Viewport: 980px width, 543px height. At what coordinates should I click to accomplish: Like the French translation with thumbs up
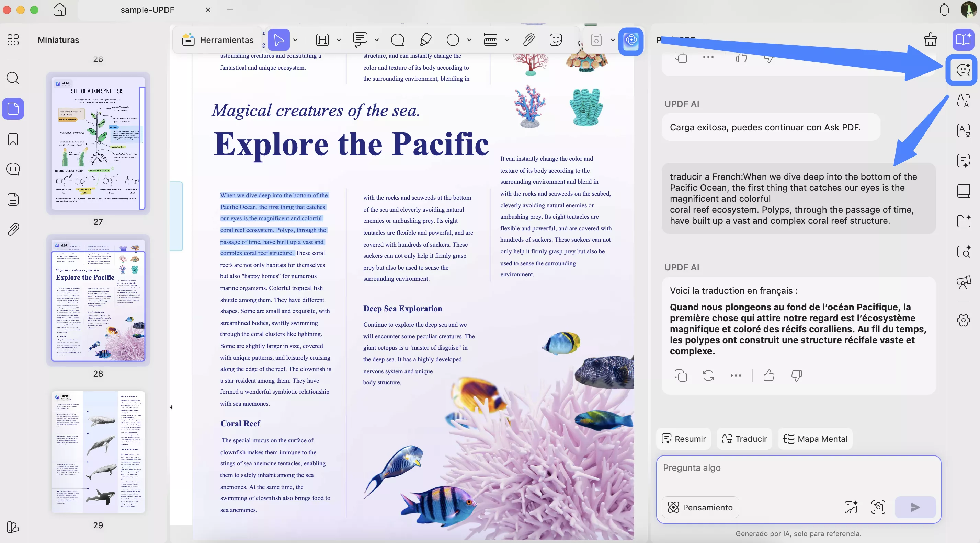pos(769,375)
